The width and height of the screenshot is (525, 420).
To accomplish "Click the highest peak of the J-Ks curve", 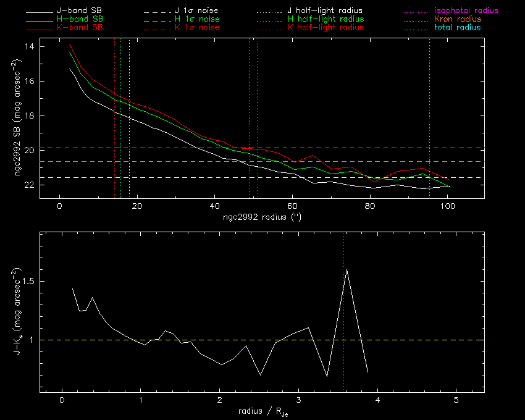I will click(346, 269).
